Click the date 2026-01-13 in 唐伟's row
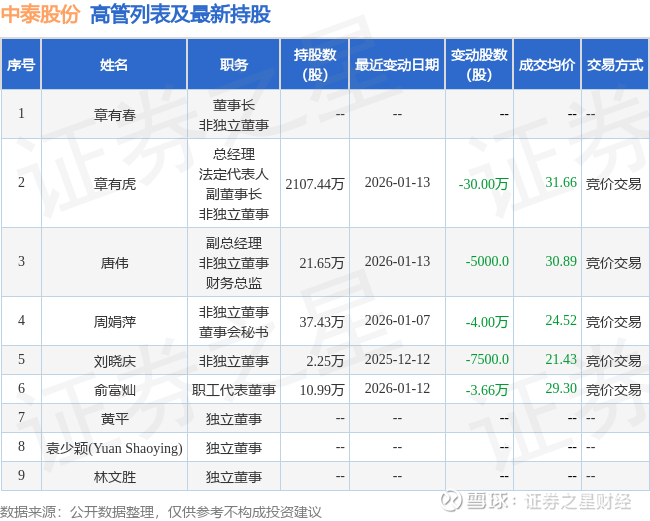This screenshot has width=650, height=521. 397,261
